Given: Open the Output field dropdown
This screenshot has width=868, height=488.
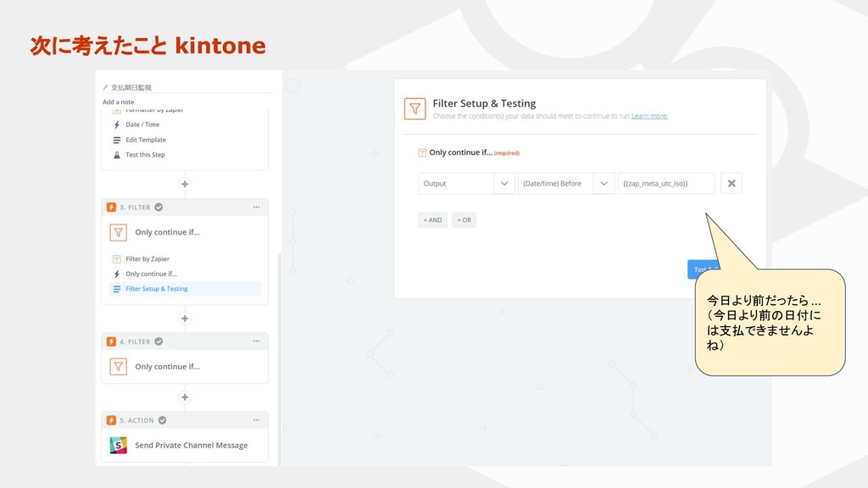Looking at the screenshot, I should [466, 184].
